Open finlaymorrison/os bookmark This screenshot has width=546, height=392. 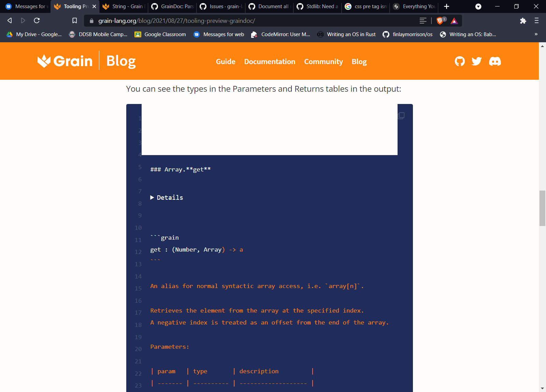coord(408,34)
